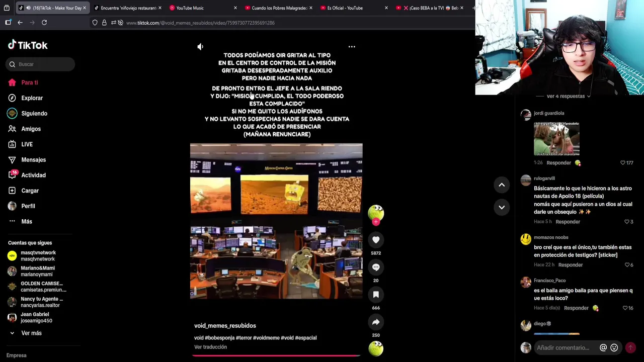Open comments via the speech bubble icon
644x362 pixels.
click(x=376, y=267)
